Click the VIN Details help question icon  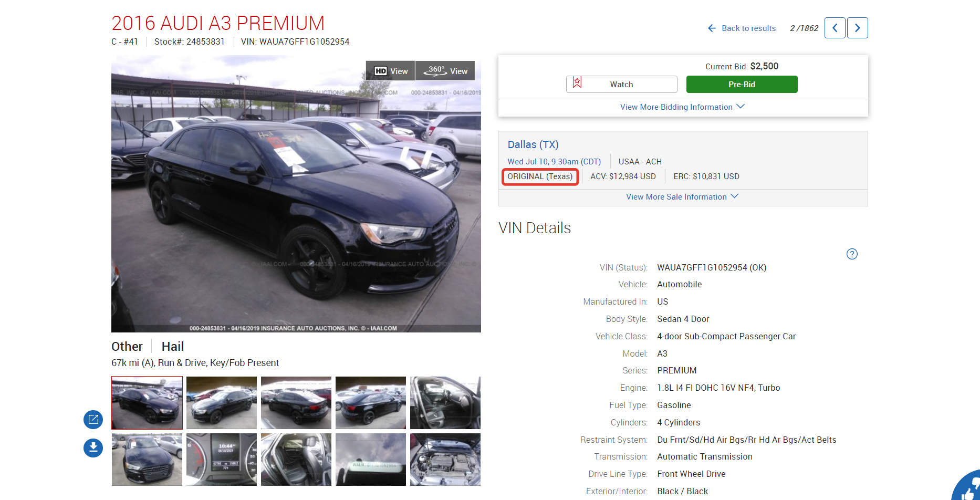click(x=852, y=254)
